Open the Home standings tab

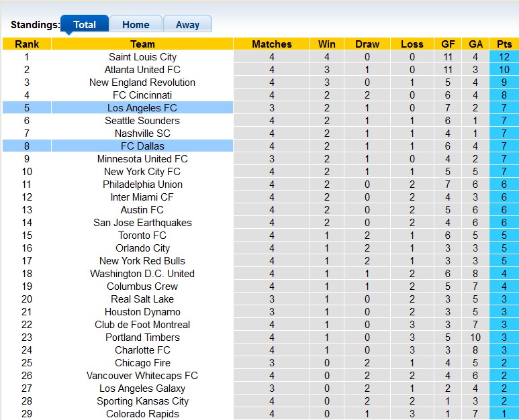coord(136,25)
